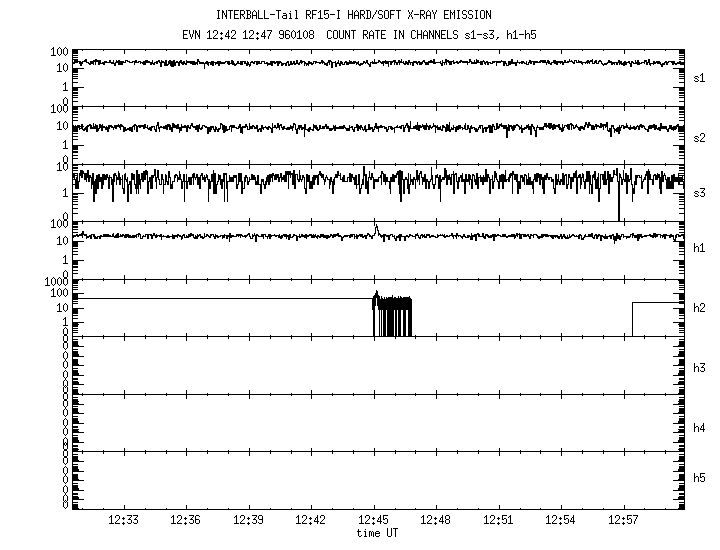Select the s3 channel label
This screenshot has height=550, width=720.
[700, 192]
